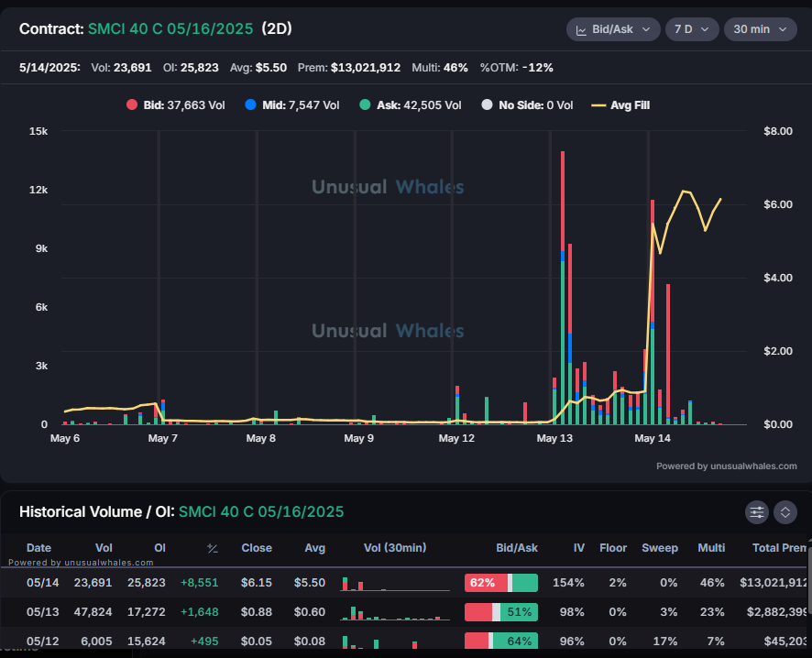Select the 05/13 date row

click(x=404, y=612)
